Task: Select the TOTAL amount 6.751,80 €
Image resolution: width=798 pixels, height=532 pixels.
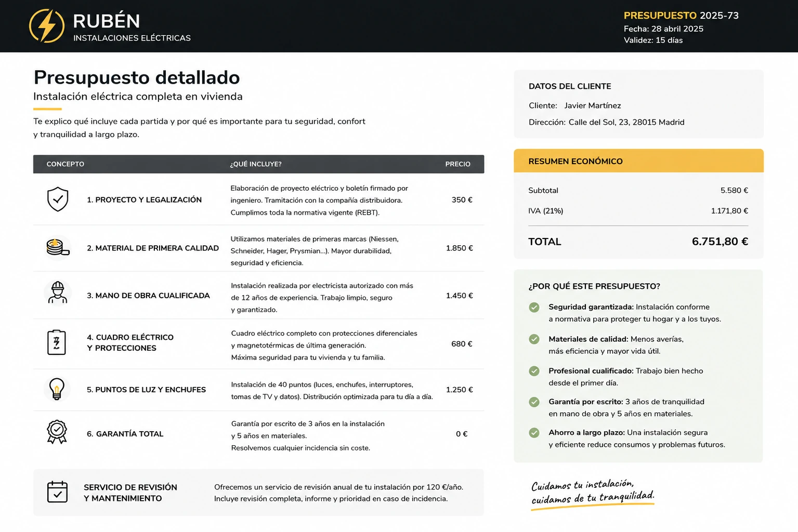Action: [x=720, y=241]
